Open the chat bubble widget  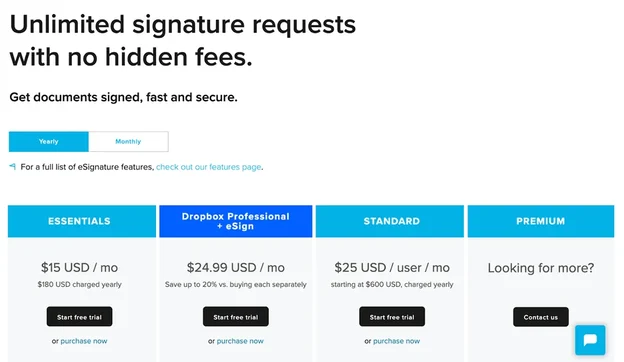point(590,340)
